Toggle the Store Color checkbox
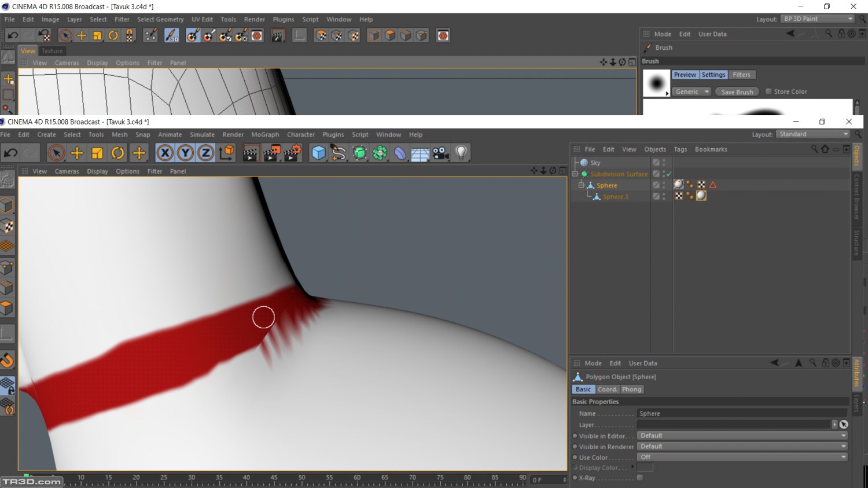Screen dimensions: 868x488 768,91
